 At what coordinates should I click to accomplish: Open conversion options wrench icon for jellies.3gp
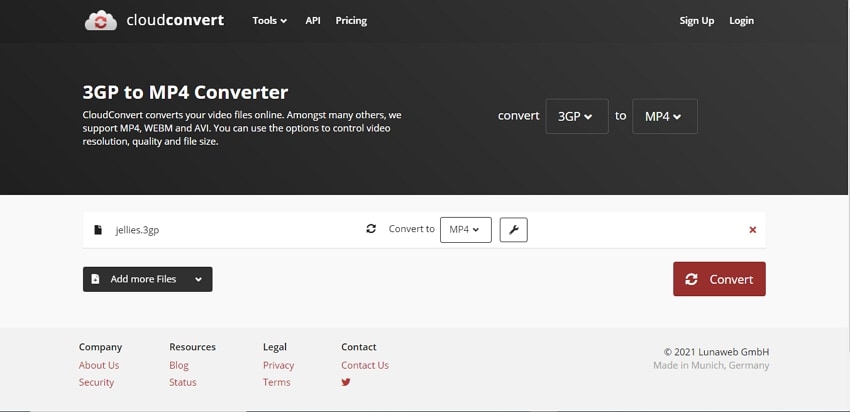513,230
